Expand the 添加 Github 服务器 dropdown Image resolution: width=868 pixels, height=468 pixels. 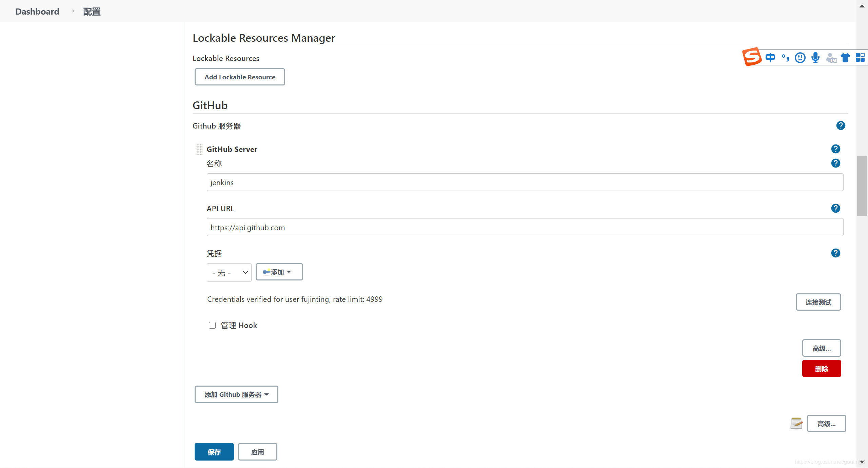click(236, 394)
